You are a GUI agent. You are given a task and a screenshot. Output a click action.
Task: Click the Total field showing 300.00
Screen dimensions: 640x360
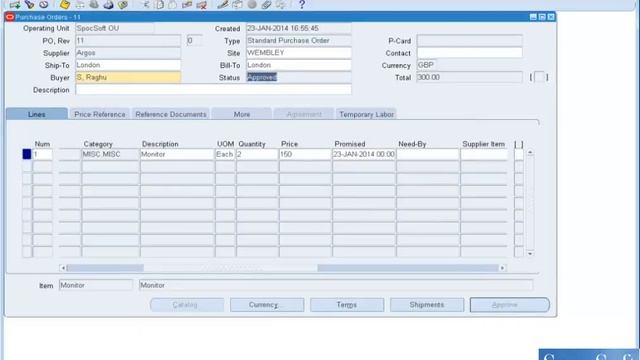(x=469, y=78)
